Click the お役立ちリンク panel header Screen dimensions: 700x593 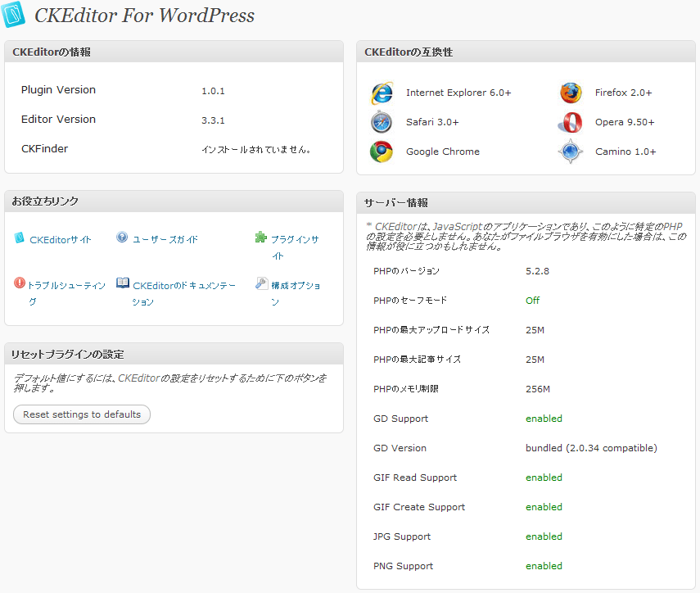(x=174, y=201)
